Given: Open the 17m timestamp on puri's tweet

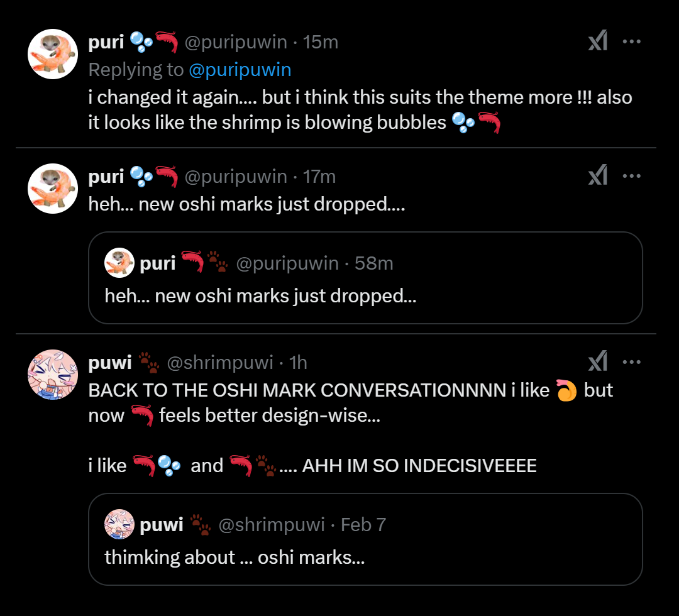Looking at the screenshot, I should [x=319, y=177].
